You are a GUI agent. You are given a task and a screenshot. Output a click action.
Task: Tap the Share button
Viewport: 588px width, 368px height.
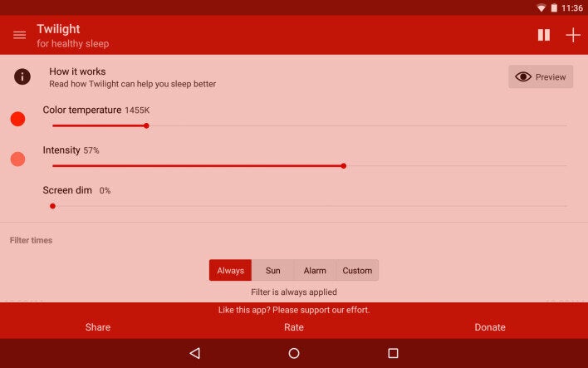[98, 327]
